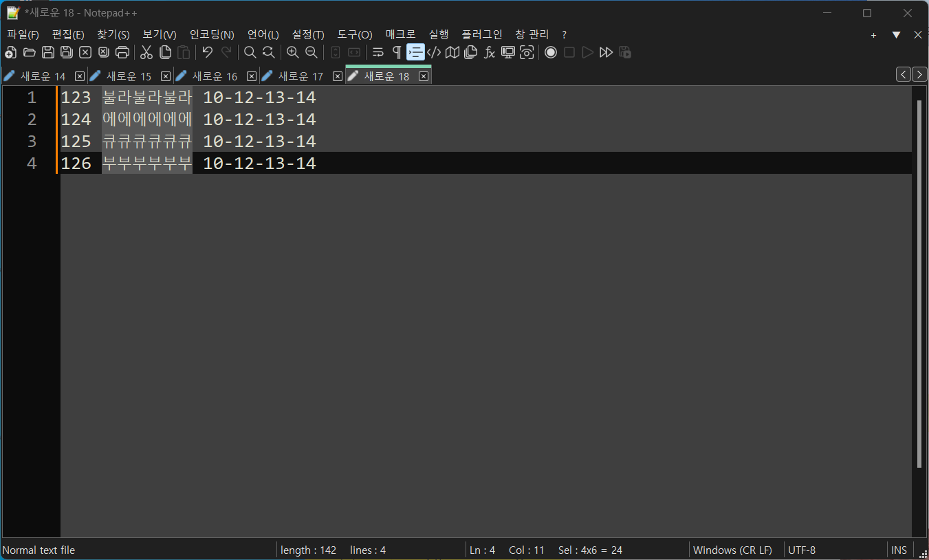929x560 pixels.
Task: Print the current document
Action: [122, 52]
